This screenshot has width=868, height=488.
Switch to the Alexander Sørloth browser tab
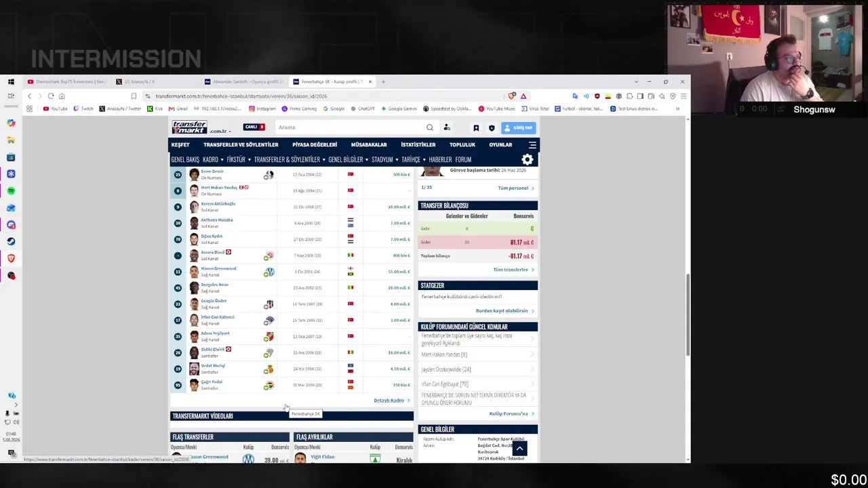245,82
